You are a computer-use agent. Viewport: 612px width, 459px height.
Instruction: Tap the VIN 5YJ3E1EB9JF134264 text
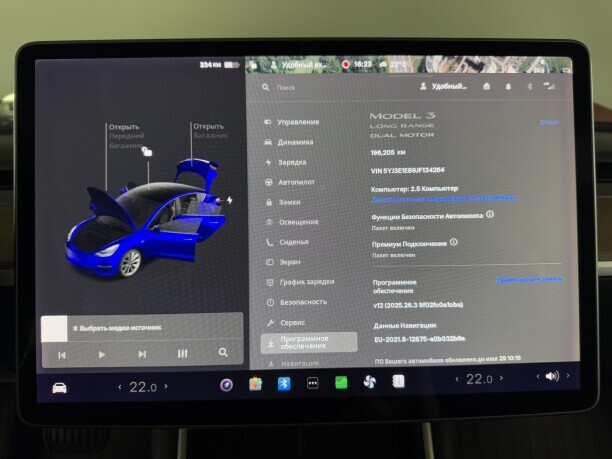pos(407,170)
